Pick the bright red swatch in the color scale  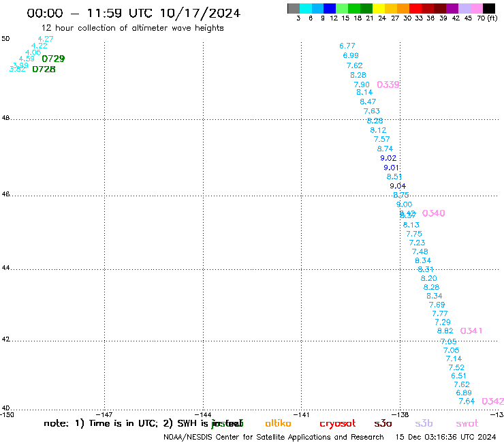point(415,8)
